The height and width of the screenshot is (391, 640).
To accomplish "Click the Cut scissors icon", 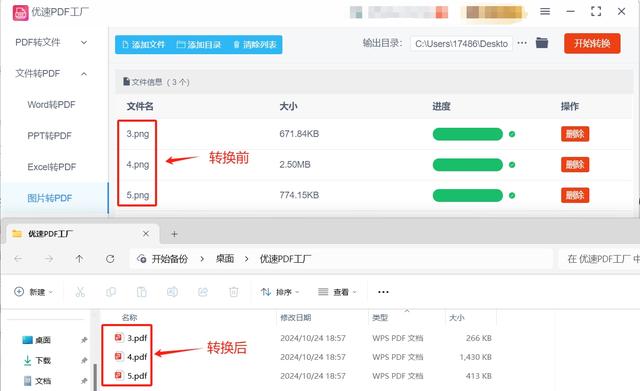I will (x=80, y=292).
